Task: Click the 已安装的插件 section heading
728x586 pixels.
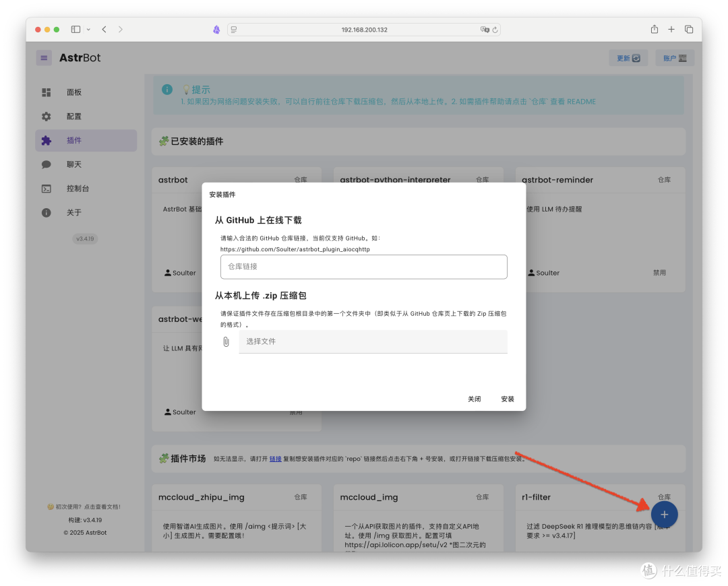Action: tap(196, 141)
